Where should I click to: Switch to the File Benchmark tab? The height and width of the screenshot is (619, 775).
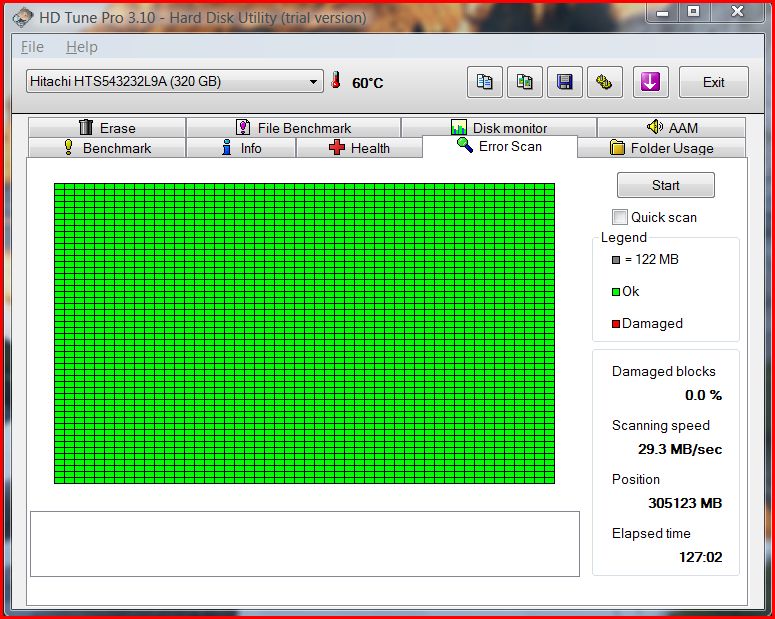coord(294,128)
